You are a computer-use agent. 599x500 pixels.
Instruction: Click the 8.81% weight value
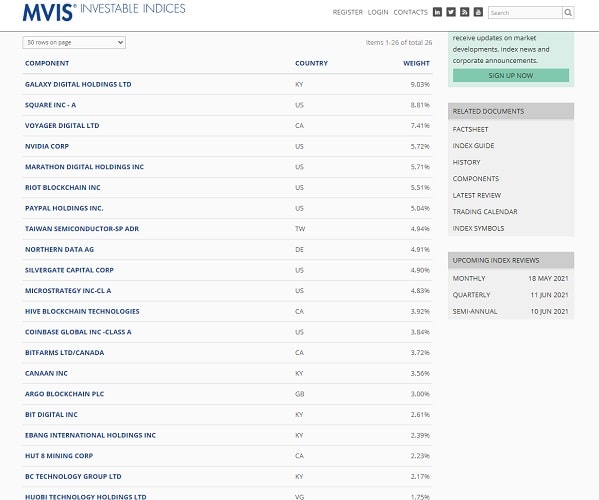click(x=420, y=105)
